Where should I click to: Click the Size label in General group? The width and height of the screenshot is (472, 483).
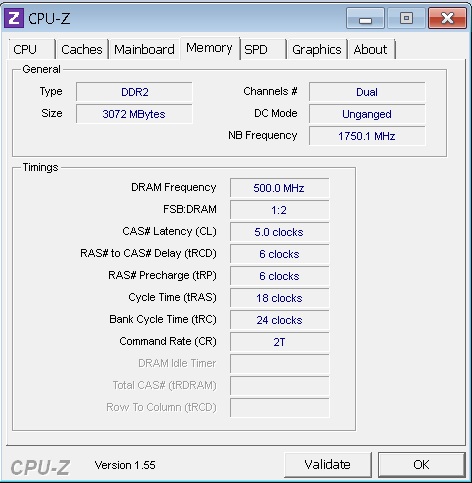pyautogui.click(x=52, y=113)
